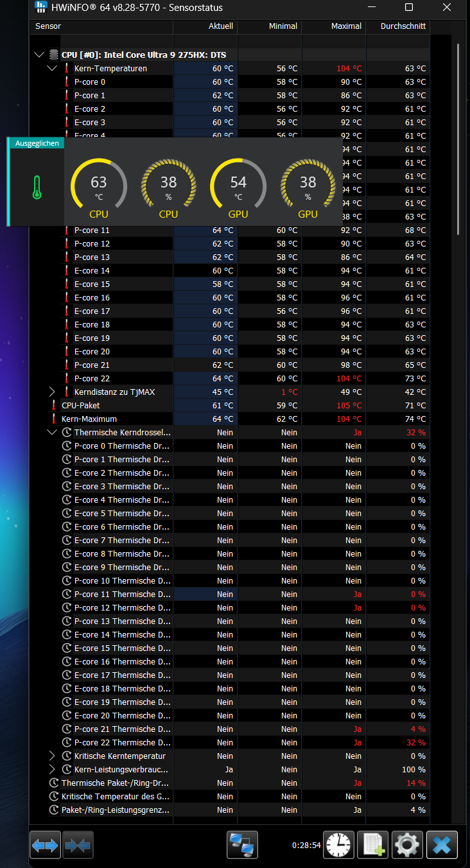This screenshot has height=868, width=470.
Task: Click Kern-Maximum average value 74 °C
Action: [x=416, y=419]
